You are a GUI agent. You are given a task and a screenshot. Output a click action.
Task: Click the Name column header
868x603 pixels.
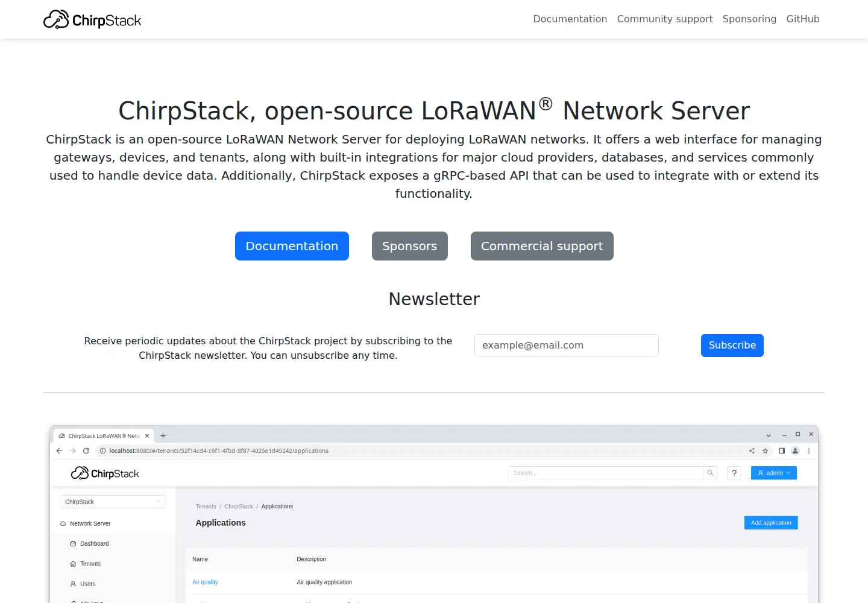pyautogui.click(x=200, y=559)
